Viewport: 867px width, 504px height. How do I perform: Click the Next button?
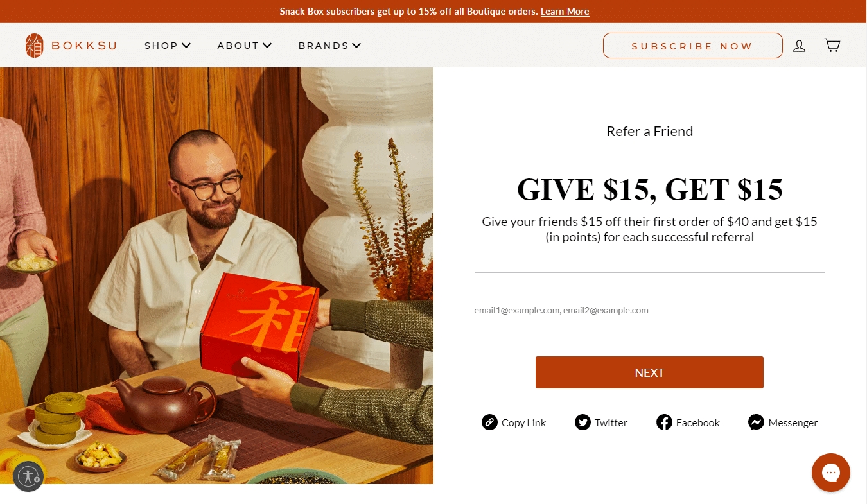tap(649, 372)
